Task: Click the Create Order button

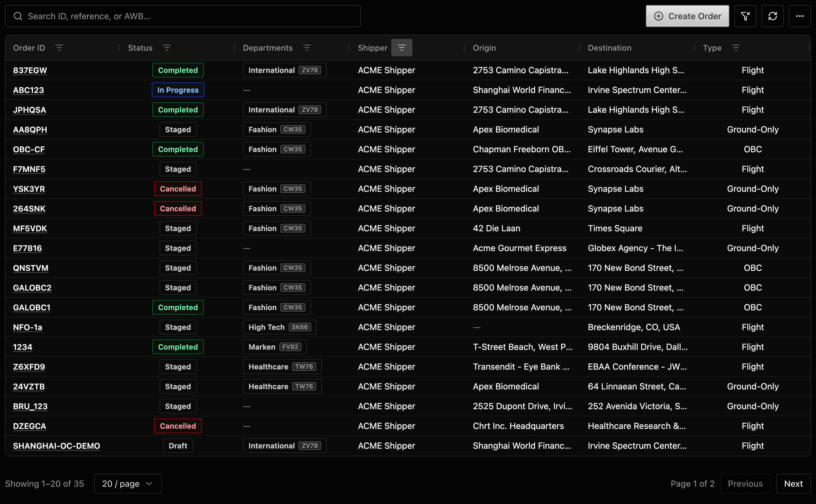Action: pyautogui.click(x=687, y=16)
